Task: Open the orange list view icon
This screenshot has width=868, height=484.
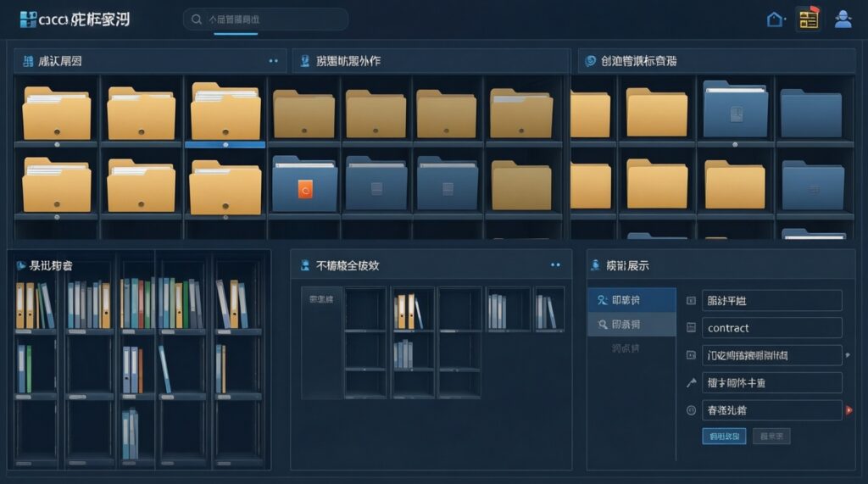Action: tap(809, 19)
